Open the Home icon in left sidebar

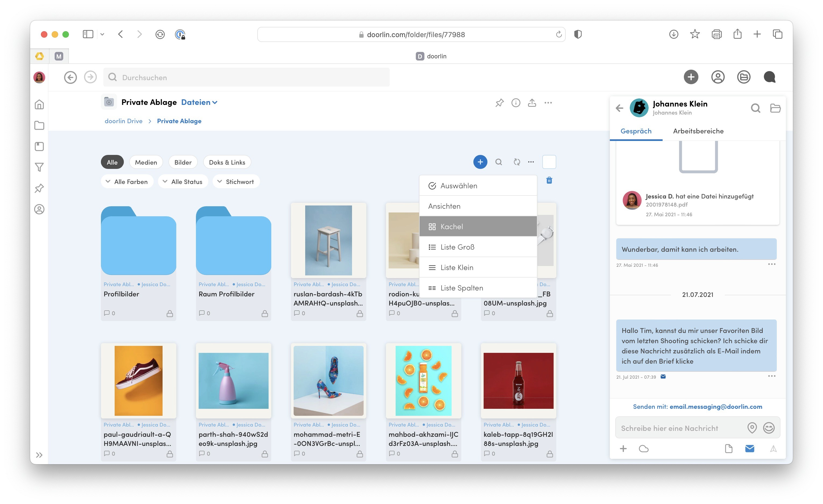point(39,104)
